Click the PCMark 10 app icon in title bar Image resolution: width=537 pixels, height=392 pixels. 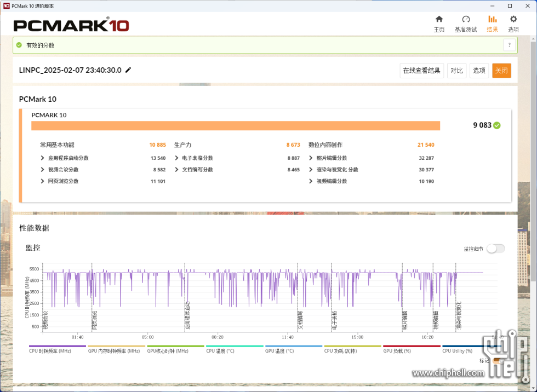6,6
